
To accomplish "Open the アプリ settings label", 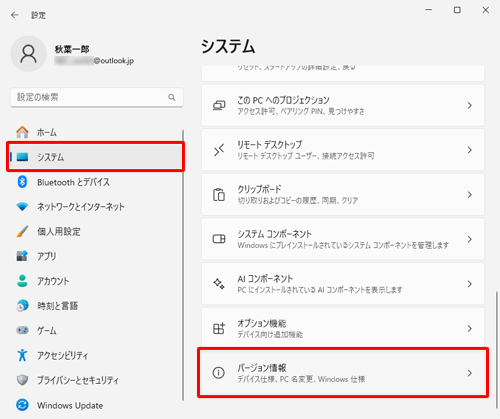I will pos(47,256).
